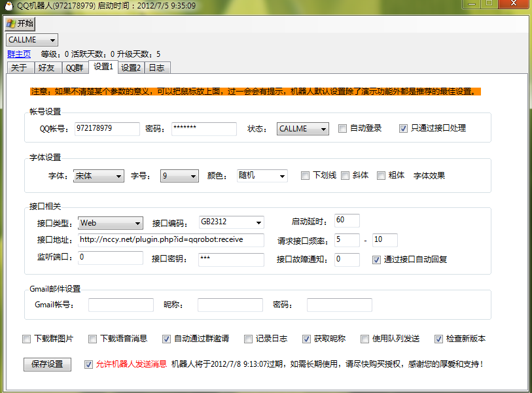Viewport: 532px width, 393px height.
Task: Click the 接口地址 URL field
Action: (171, 240)
